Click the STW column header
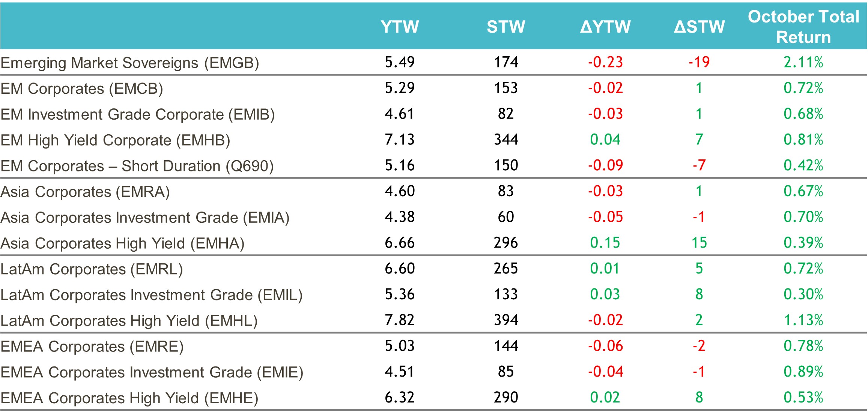868x416 pixels. pyautogui.click(x=506, y=27)
